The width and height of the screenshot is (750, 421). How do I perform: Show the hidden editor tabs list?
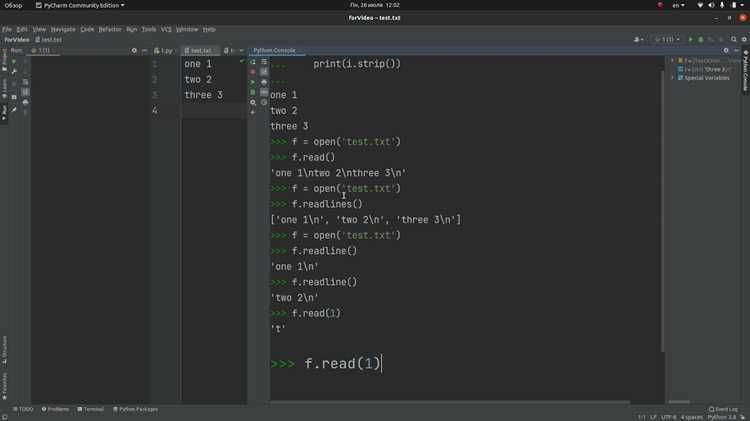pos(242,50)
